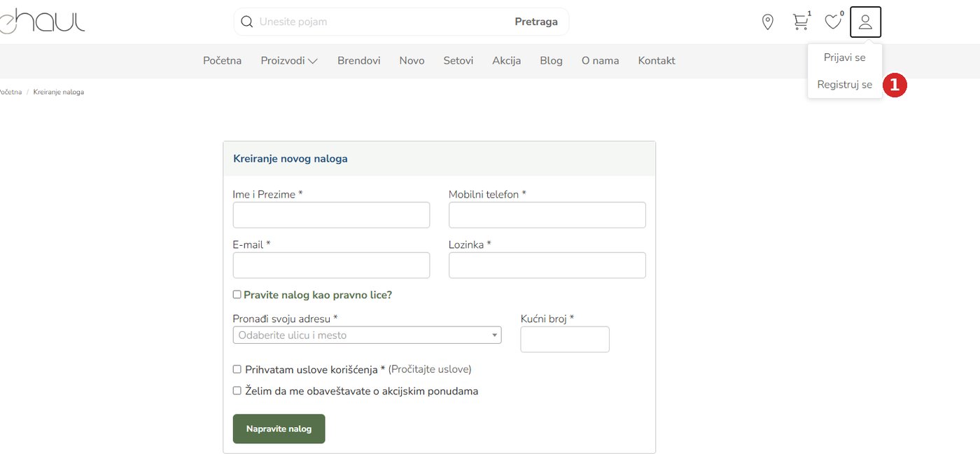
Task: Go to Brendovi in navigation
Action: click(358, 61)
